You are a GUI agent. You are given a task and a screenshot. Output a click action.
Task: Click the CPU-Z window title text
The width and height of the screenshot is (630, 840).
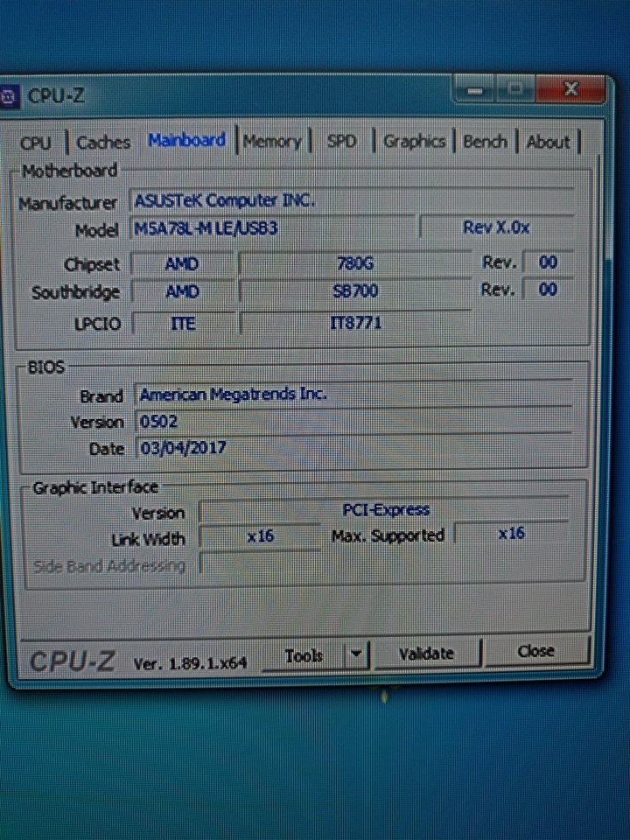pos(56,96)
